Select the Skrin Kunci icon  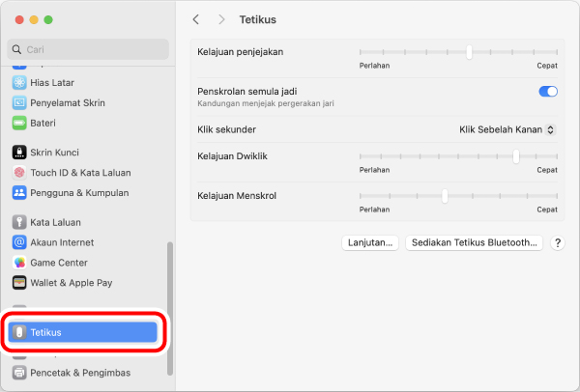click(x=18, y=153)
